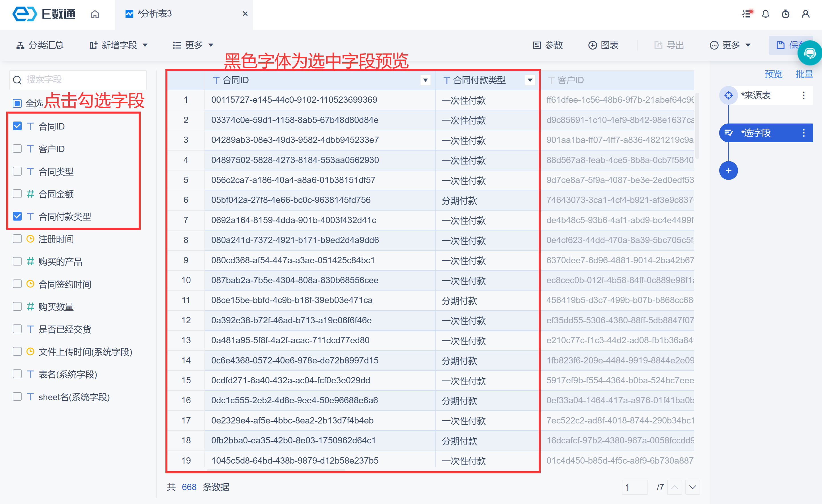Click the home icon
Screen dimensions: 822x504
tap(95, 14)
